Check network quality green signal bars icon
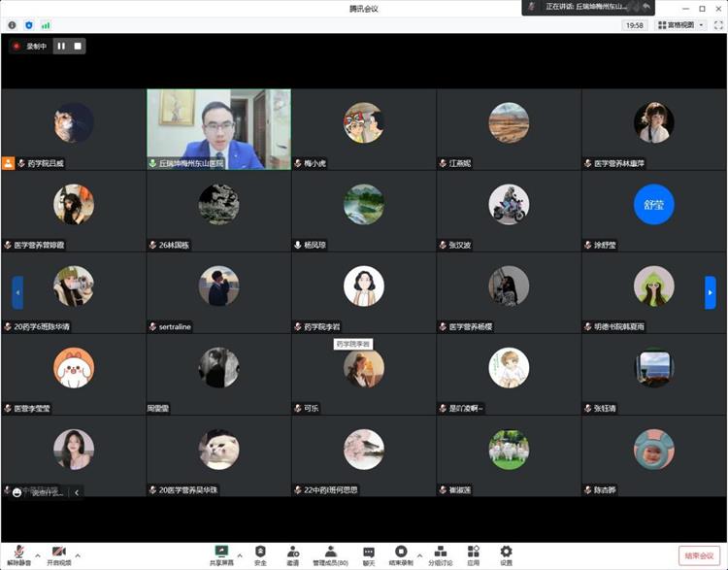Screen dimensions: 728x570 (46, 25)
